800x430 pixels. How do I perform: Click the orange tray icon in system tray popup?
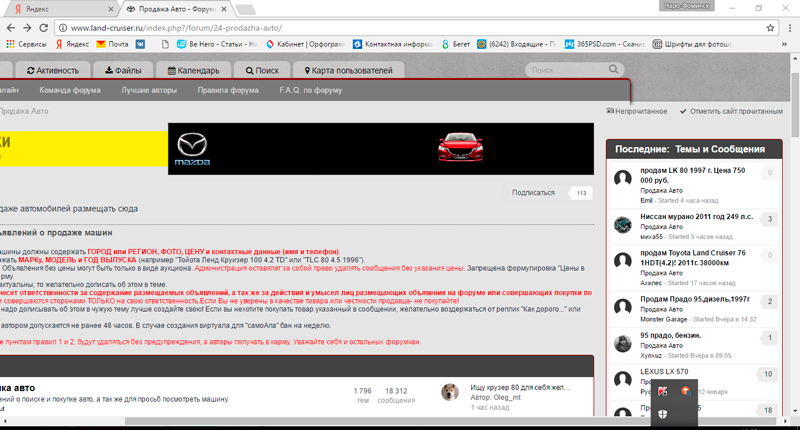click(685, 391)
